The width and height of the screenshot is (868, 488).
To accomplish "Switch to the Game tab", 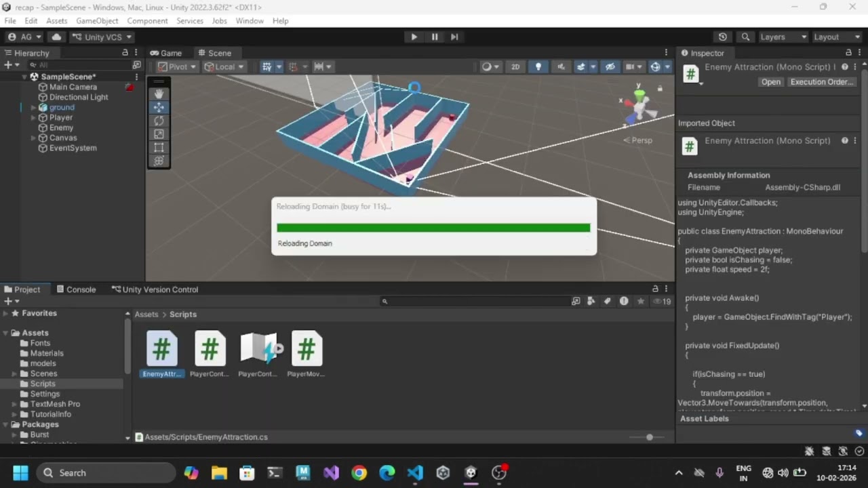I will (166, 53).
